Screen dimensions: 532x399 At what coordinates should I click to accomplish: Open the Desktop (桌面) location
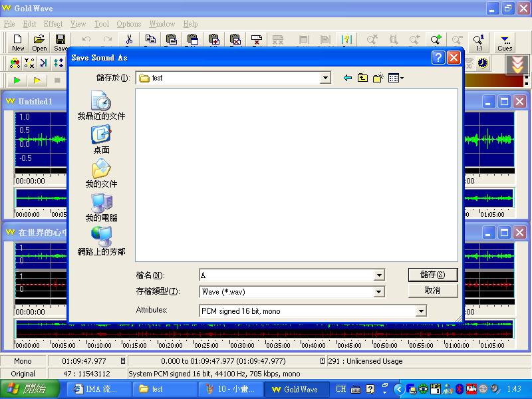coord(101,140)
